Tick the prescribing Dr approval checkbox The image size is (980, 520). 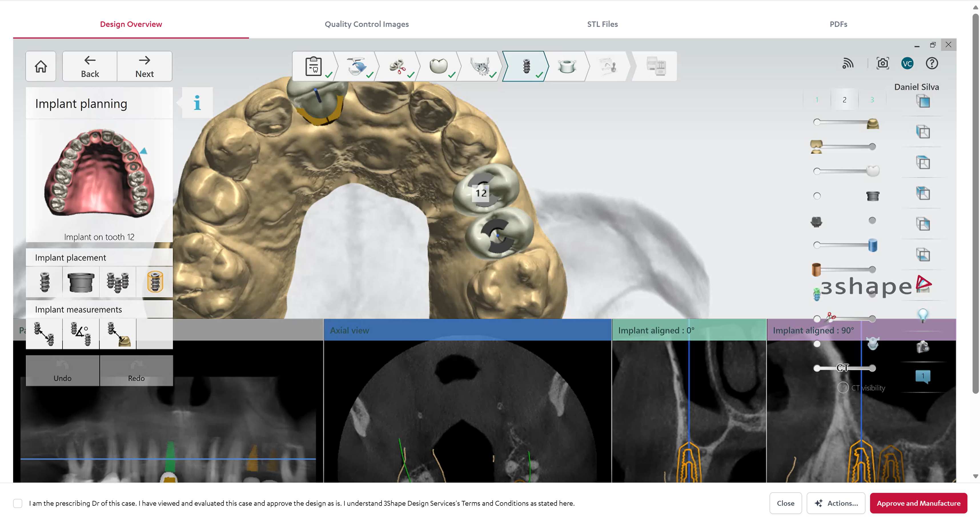point(17,503)
